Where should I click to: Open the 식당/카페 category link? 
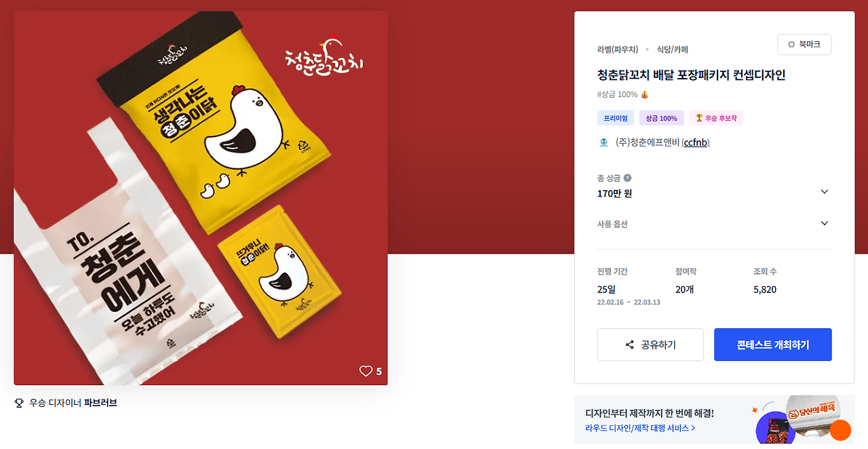pyautogui.click(x=673, y=50)
